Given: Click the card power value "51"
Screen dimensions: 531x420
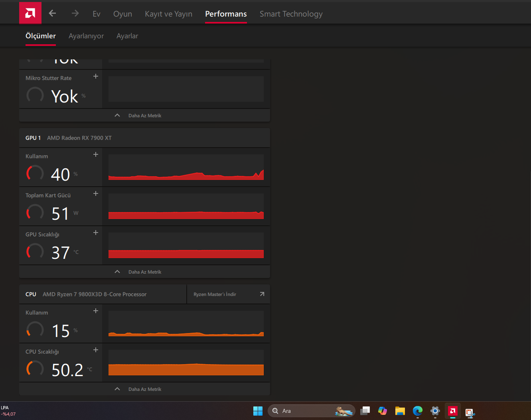Looking at the screenshot, I should click(x=60, y=214).
